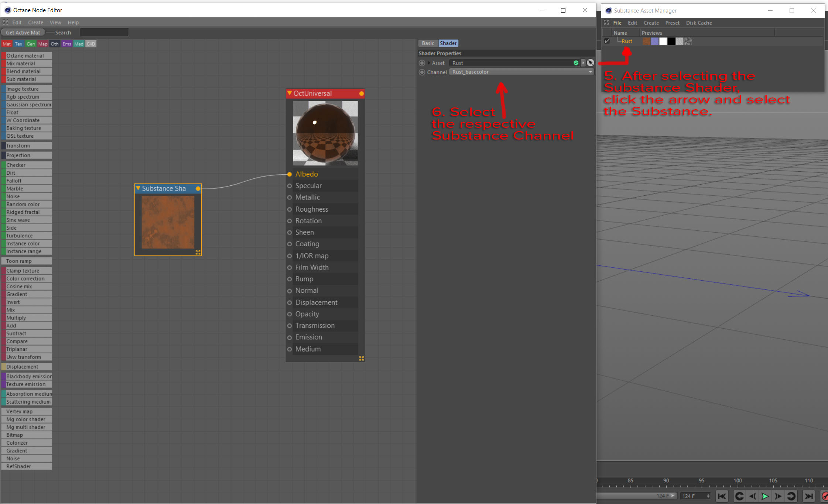
Task: Step forward one frame
Action: tap(778, 496)
